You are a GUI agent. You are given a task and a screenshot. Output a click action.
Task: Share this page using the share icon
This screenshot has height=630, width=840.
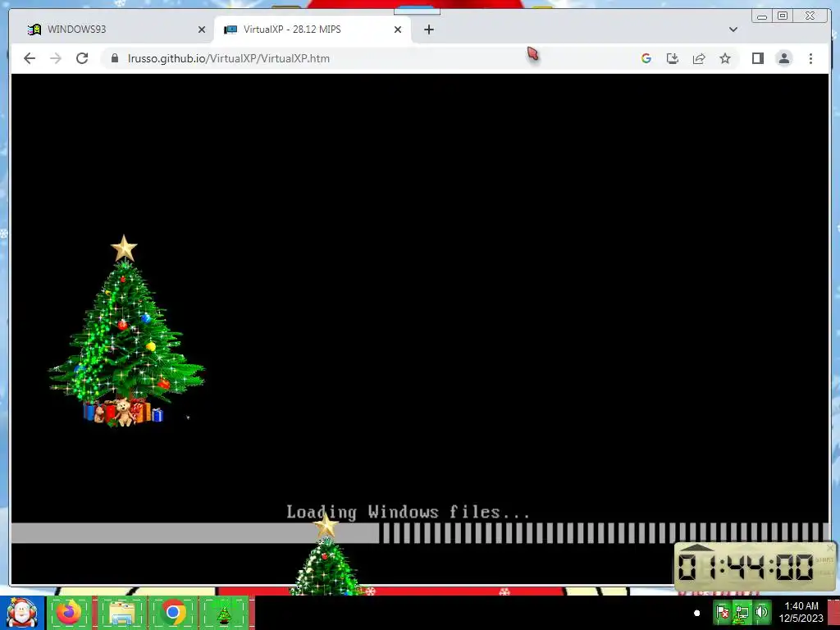click(x=699, y=58)
